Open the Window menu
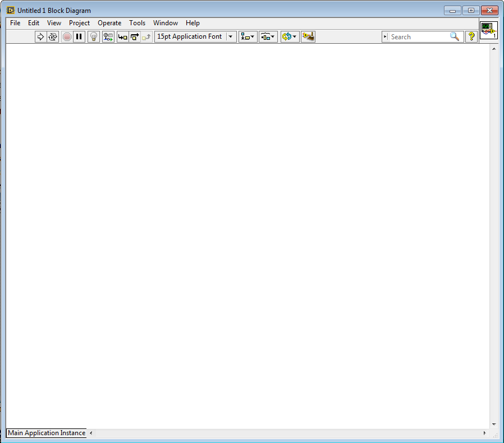Image resolution: width=504 pixels, height=443 pixels. coord(166,23)
